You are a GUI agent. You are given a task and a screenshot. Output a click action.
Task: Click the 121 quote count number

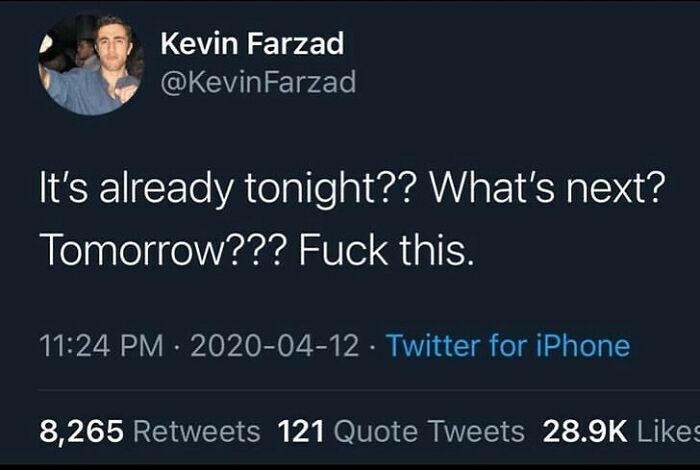[300, 432]
